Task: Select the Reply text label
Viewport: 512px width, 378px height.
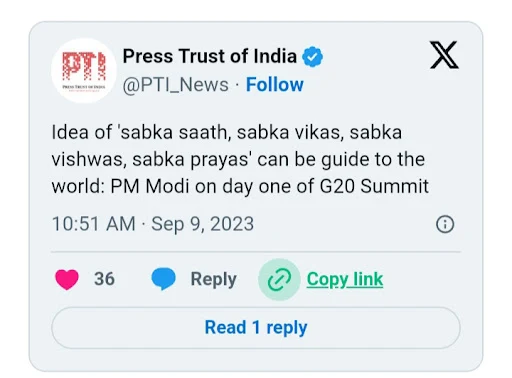Action: 214,279
